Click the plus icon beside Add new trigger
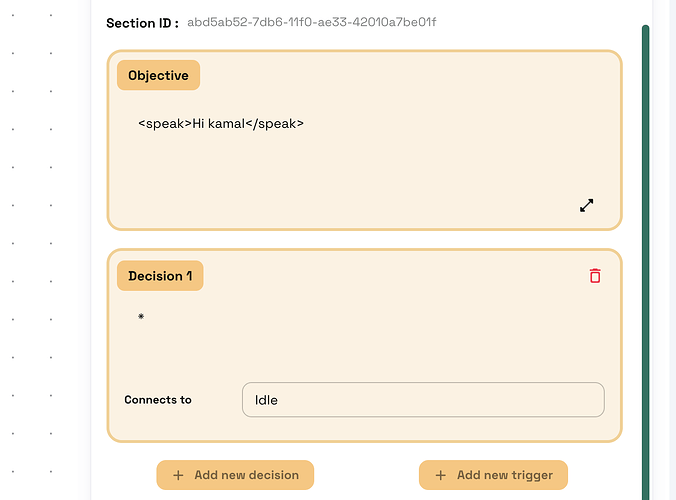 click(440, 475)
